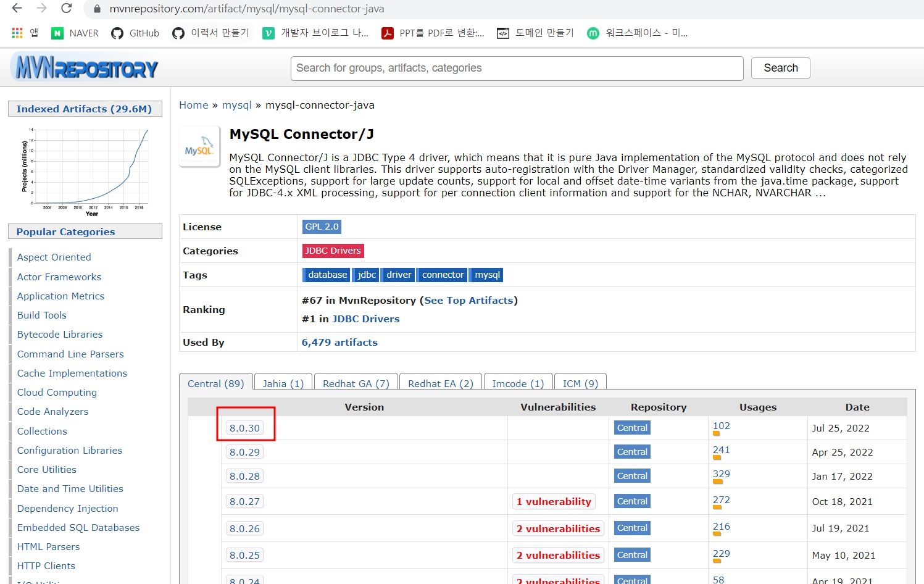The image size is (924, 584).
Task: Select the mysql tag
Action: (x=487, y=275)
